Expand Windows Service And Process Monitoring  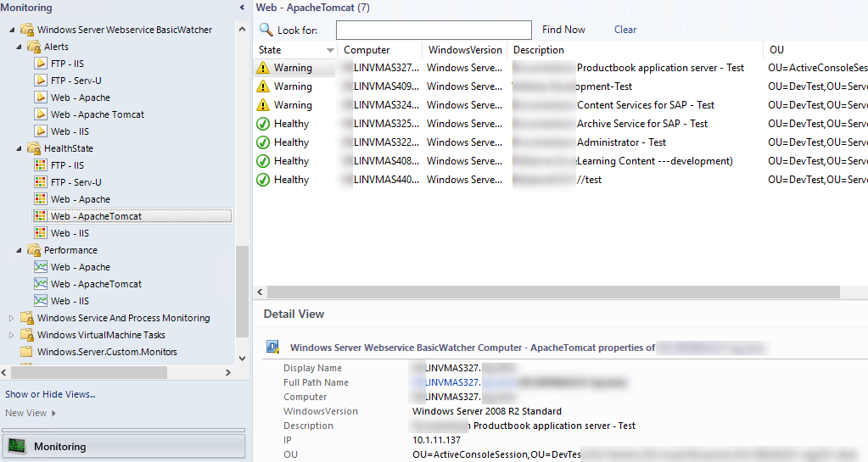tap(12, 318)
